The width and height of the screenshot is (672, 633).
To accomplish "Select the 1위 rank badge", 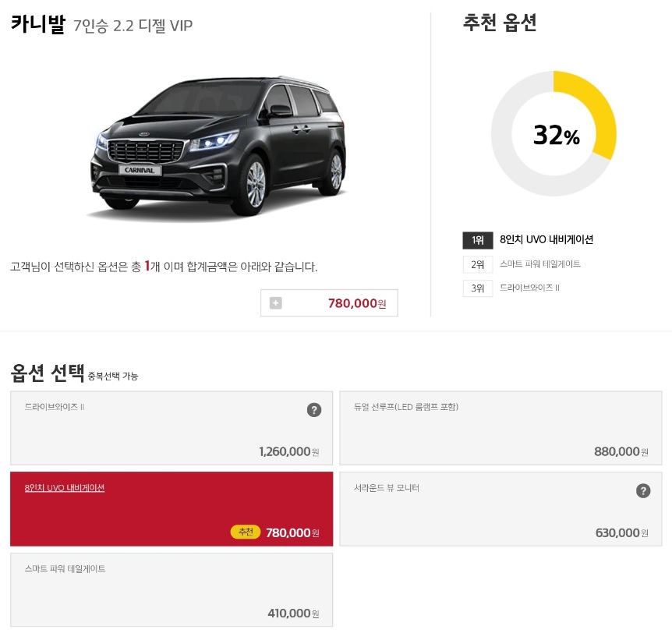I will click(477, 241).
